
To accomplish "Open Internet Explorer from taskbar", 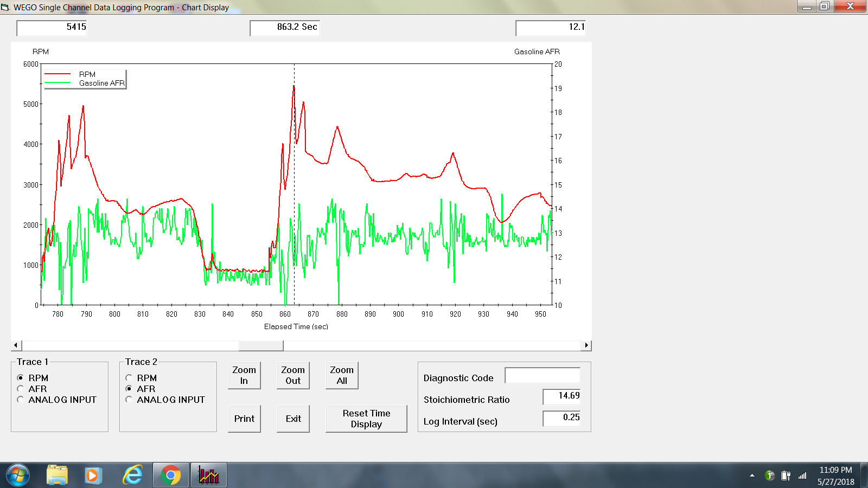I will click(132, 476).
